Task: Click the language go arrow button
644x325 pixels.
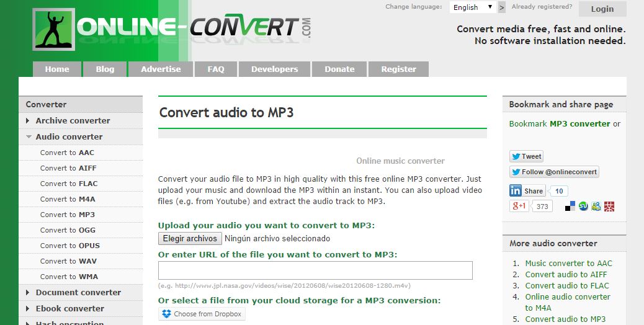Action: coord(501,7)
